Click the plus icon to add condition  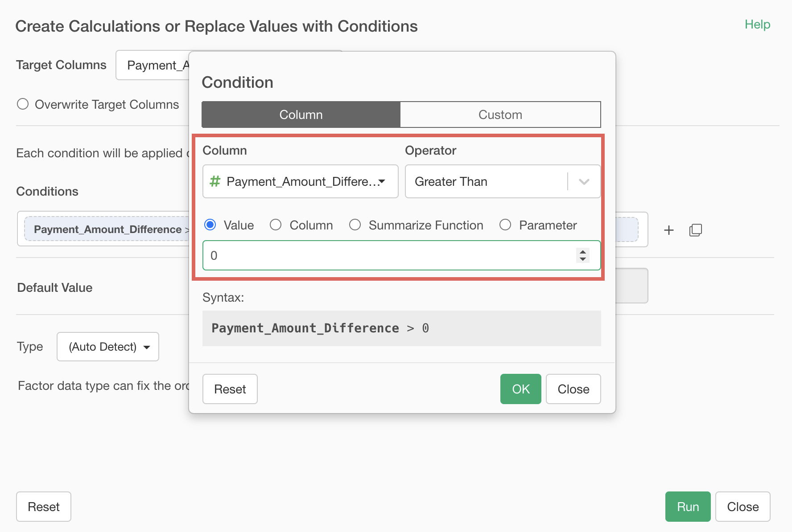668,230
